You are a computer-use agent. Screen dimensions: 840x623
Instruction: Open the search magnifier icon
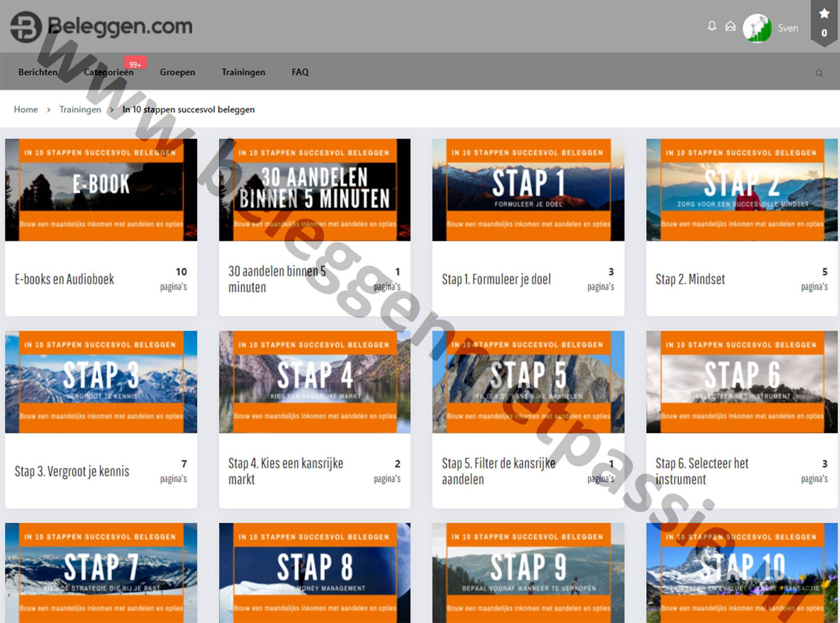point(819,73)
